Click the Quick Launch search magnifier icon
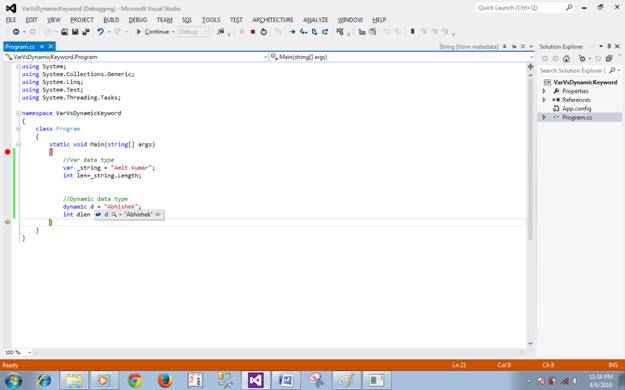Screen dimensions: 625x390 coord(569,8)
